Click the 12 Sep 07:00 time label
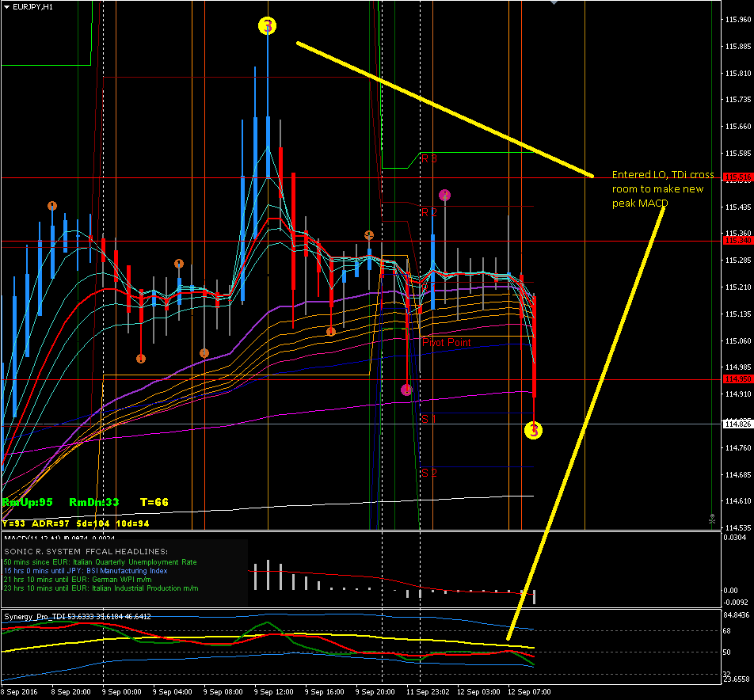Image resolution: width=754 pixels, height=700 pixels. coord(529,692)
